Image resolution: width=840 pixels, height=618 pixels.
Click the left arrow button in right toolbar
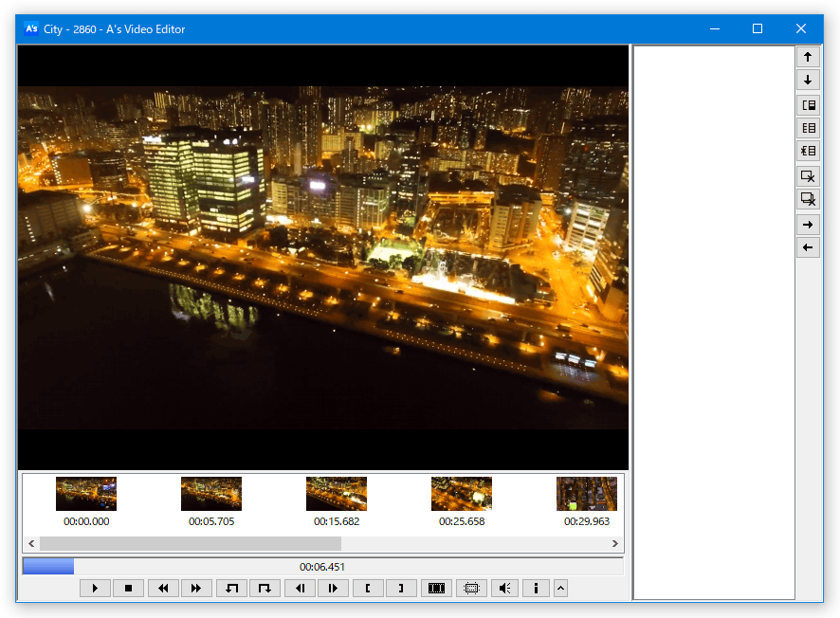click(x=808, y=247)
